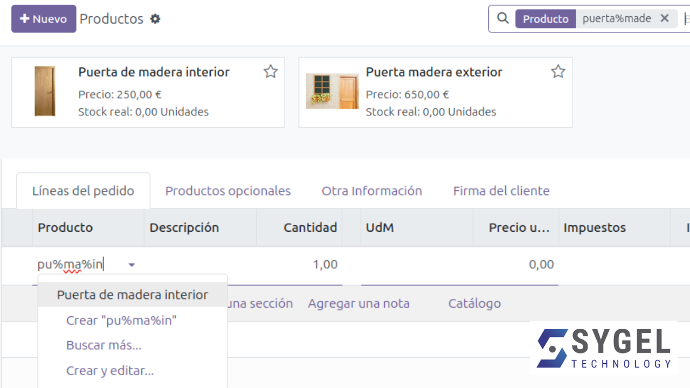This screenshot has height=388, width=690.
Task: Choose Buscar más... option
Action: (x=104, y=345)
